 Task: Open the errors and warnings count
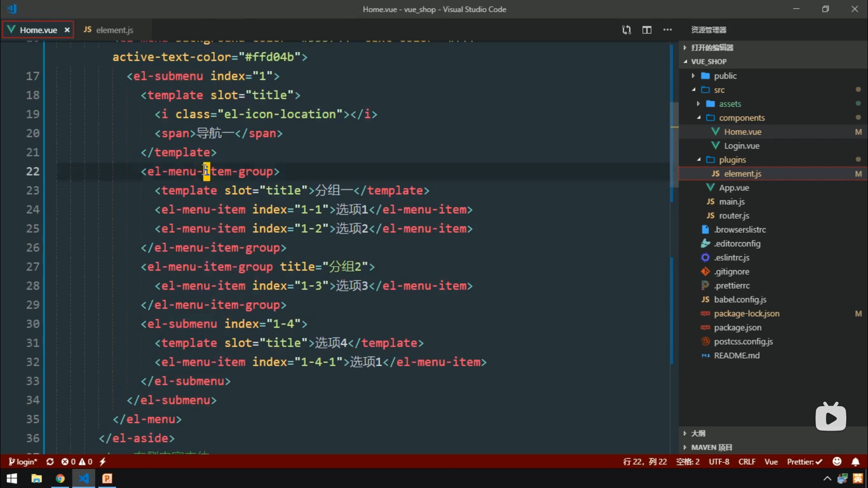tap(77, 462)
